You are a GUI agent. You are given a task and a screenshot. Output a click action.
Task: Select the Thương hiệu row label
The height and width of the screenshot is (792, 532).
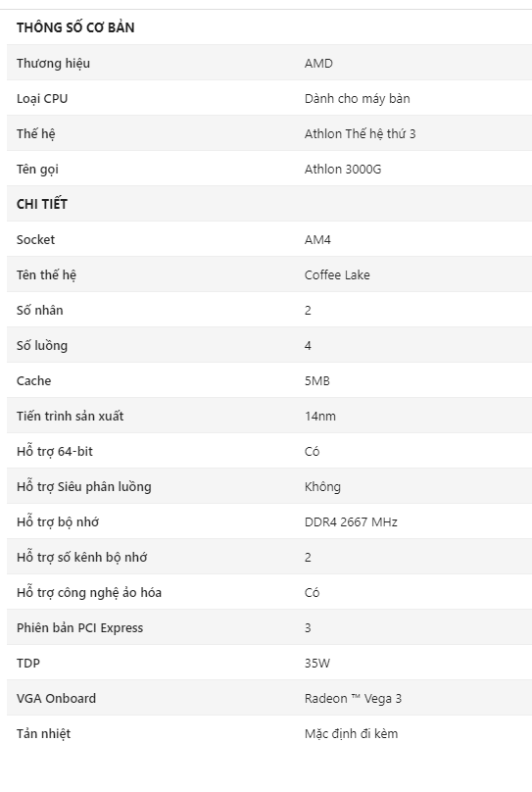click(x=53, y=63)
